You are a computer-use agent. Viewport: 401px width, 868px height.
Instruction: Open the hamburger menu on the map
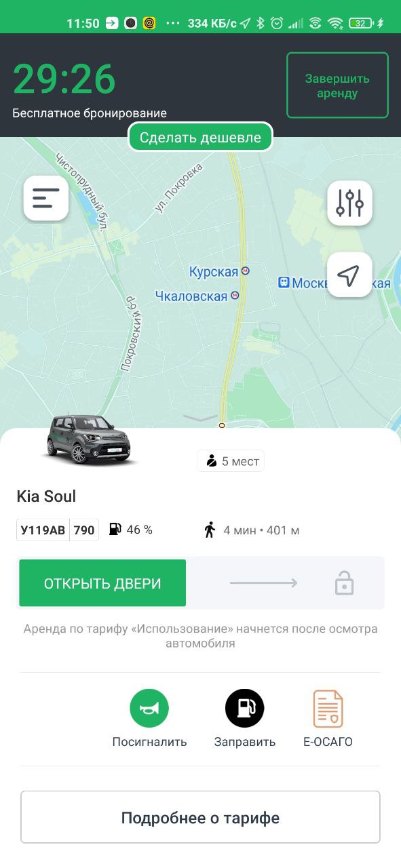click(46, 198)
